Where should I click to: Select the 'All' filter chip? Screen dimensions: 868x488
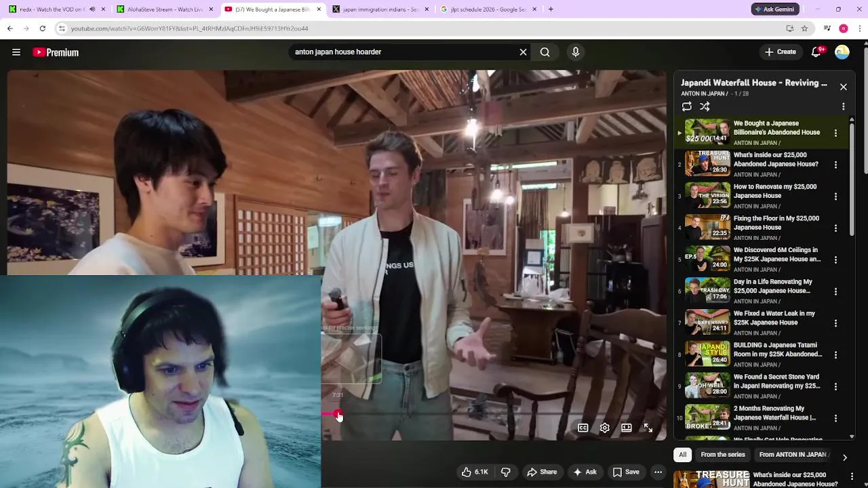683,455
